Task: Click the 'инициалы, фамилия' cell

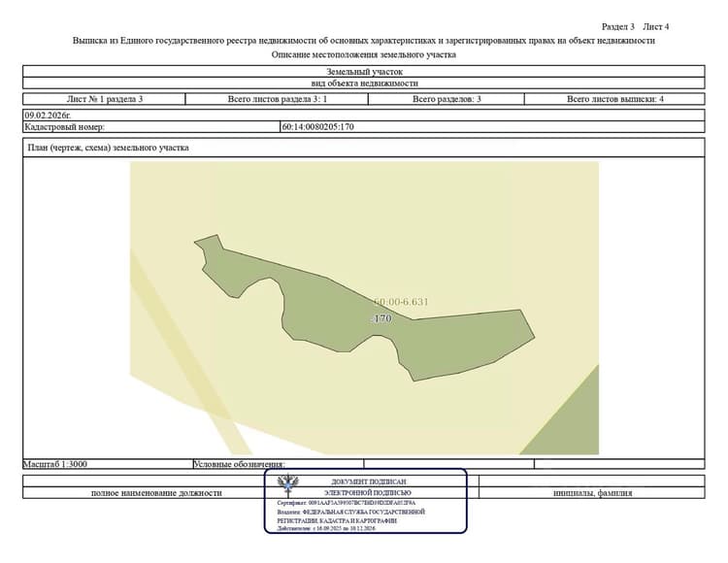Action: [x=592, y=493]
